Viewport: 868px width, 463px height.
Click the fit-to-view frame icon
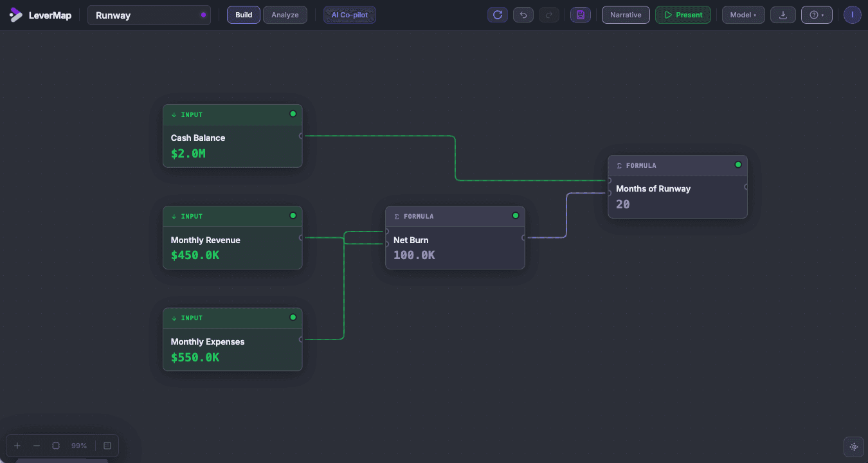[55, 445]
